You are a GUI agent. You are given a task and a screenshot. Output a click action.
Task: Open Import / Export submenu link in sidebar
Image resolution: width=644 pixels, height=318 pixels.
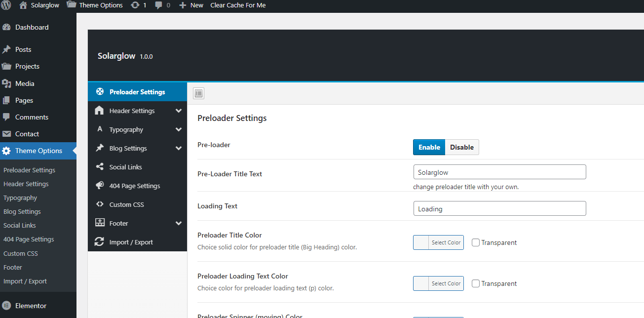click(x=25, y=281)
